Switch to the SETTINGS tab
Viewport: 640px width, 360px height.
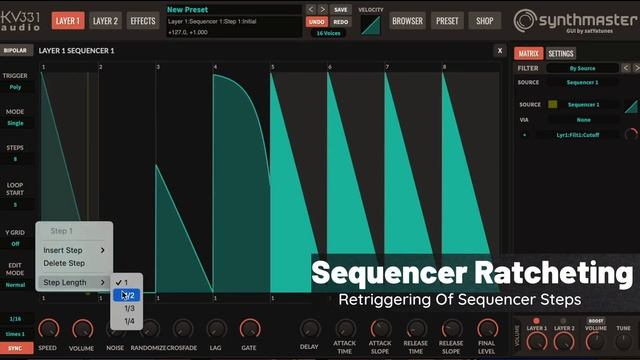[561, 53]
